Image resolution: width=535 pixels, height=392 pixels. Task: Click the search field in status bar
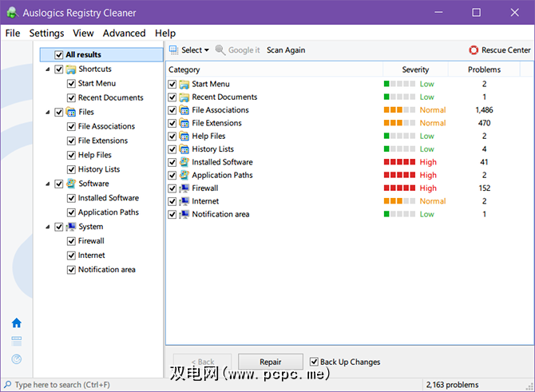pos(212,385)
